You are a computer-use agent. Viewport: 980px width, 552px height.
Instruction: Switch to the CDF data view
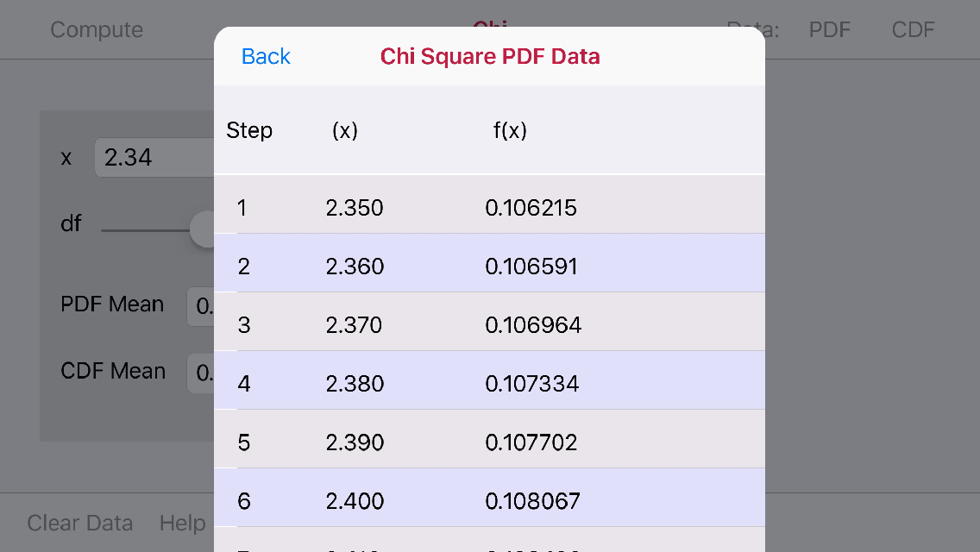[x=912, y=28]
